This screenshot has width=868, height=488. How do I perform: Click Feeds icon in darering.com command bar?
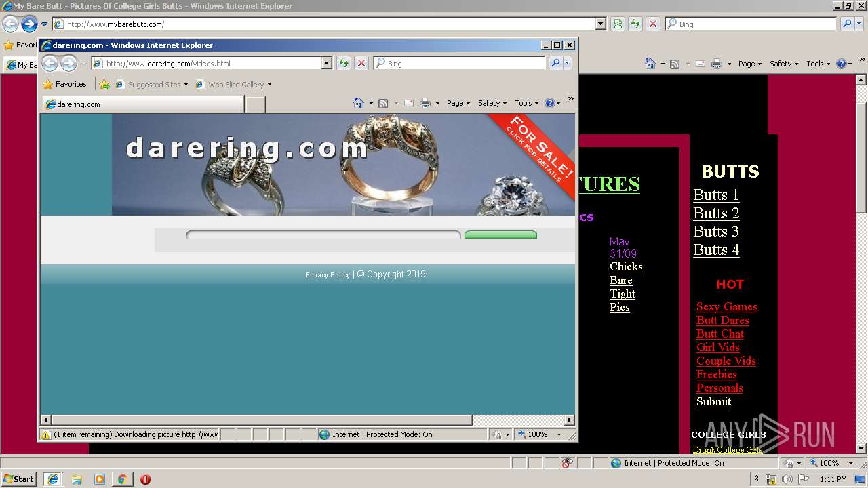click(x=383, y=103)
